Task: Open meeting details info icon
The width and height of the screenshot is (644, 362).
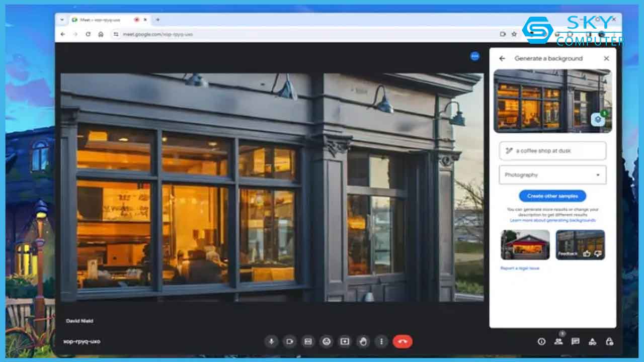Action: pos(541,341)
